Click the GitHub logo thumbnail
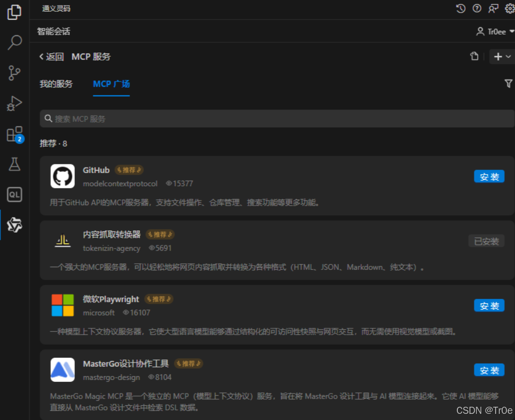The height and width of the screenshot is (420, 515). (63, 176)
